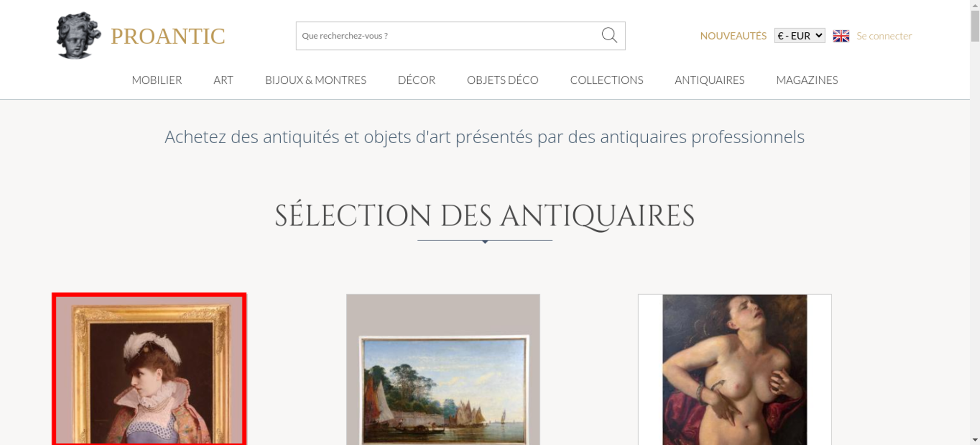Go to the ANTIQUAIRES menu
980x445 pixels.
(710, 80)
